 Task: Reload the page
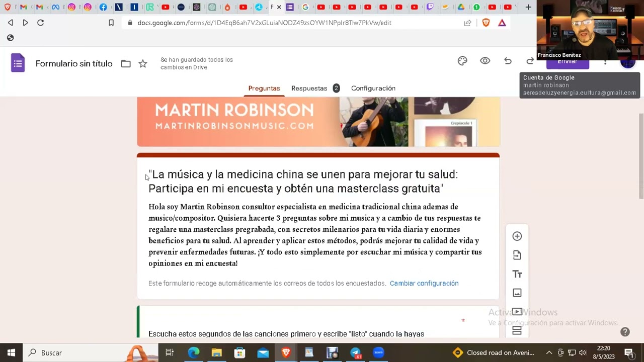(x=41, y=23)
